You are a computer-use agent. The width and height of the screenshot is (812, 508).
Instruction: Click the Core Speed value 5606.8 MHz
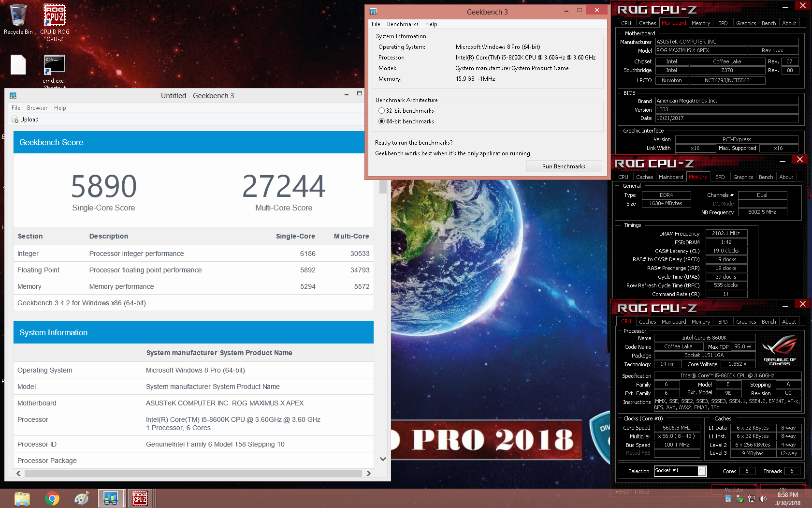click(676, 428)
